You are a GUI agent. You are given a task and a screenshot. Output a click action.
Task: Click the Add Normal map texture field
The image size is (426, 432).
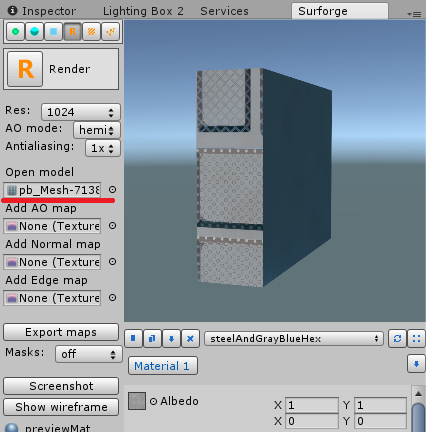pos(52,262)
